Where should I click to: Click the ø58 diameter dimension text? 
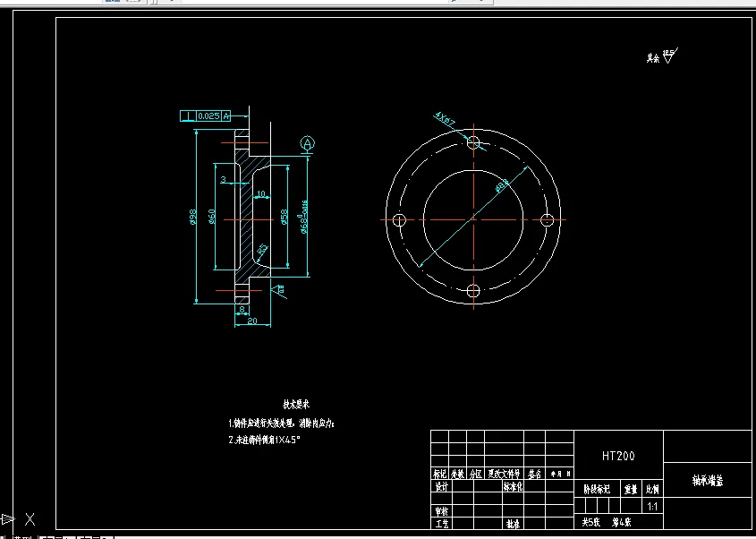[284, 217]
